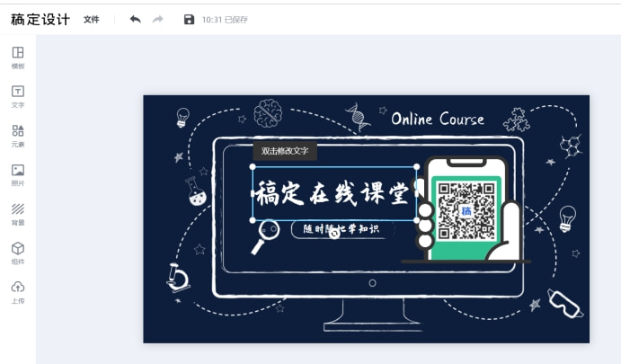This screenshot has height=364, width=621.
Task: Select the brain doodle graphic
Action: pyautogui.click(x=268, y=113)
